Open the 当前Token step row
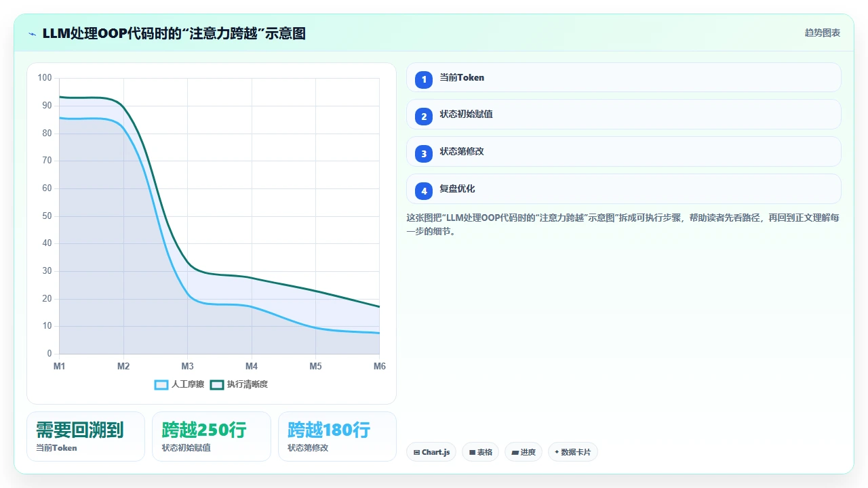 [624, 77]
